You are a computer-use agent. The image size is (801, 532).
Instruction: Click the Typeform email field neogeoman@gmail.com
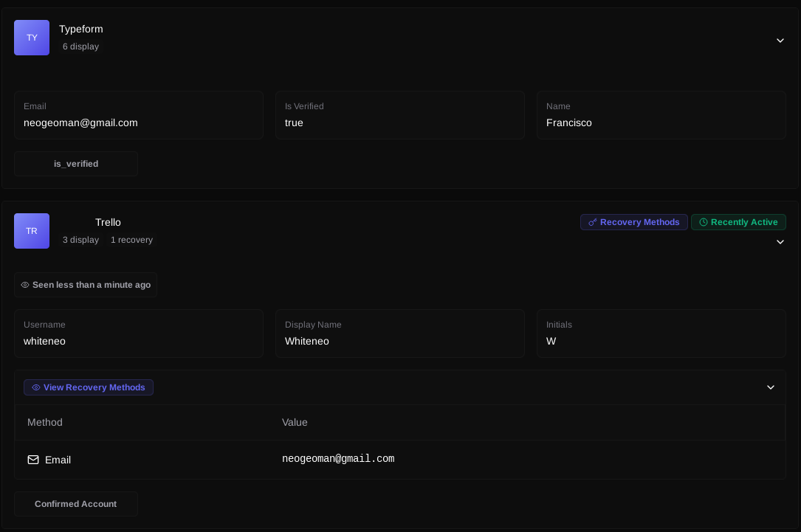pyautogui.click(x=80, y=122)
